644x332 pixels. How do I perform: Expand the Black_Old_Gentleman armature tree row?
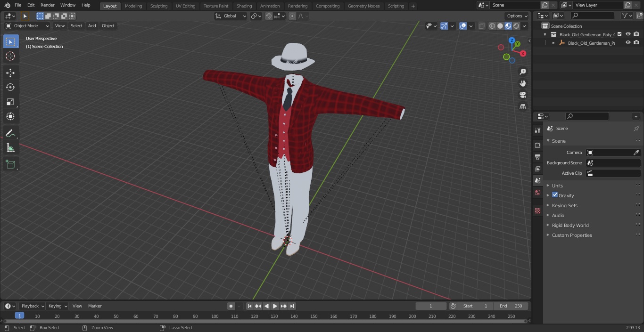point(553,43)
